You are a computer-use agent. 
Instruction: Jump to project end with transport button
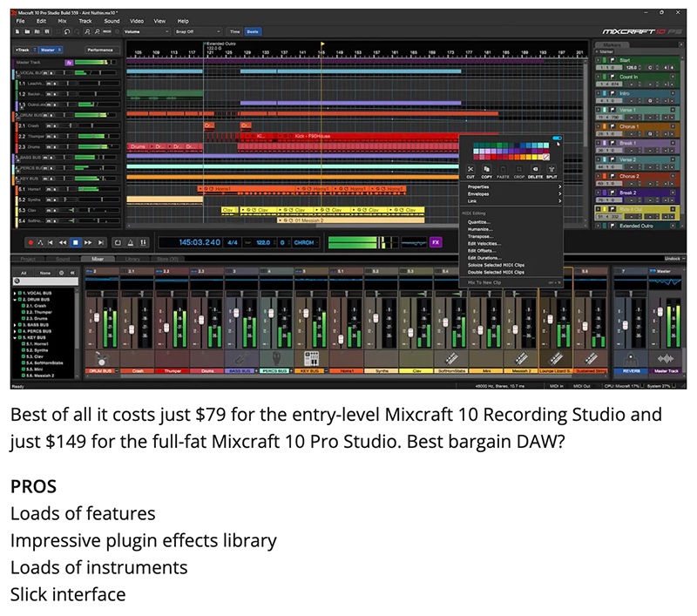pos(101,243)
